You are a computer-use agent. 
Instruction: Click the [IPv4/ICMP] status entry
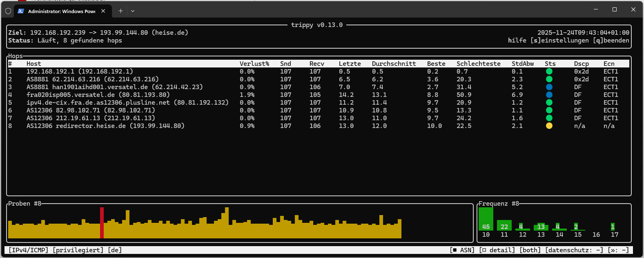pos(29,250)
